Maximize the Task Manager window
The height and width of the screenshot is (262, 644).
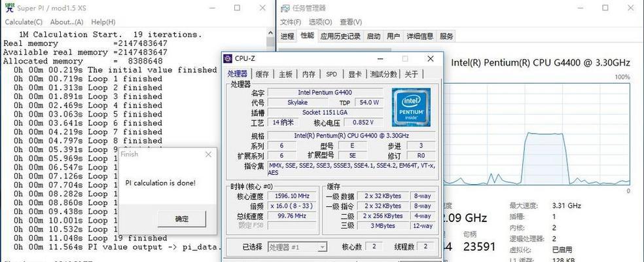[x=605, y=8]
